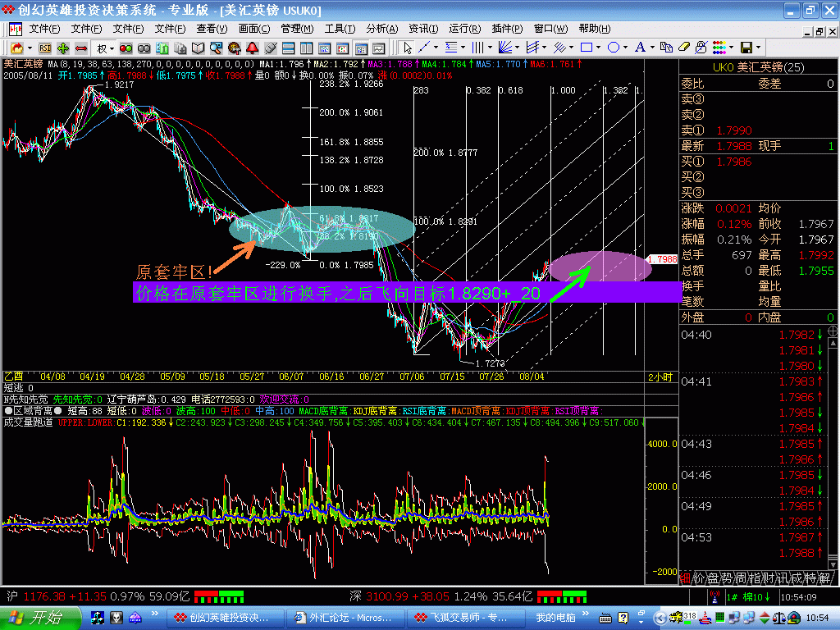The image size is (840, 630).
Task: Click the 沪 index value 1176.38
Action: coord(44,596)
